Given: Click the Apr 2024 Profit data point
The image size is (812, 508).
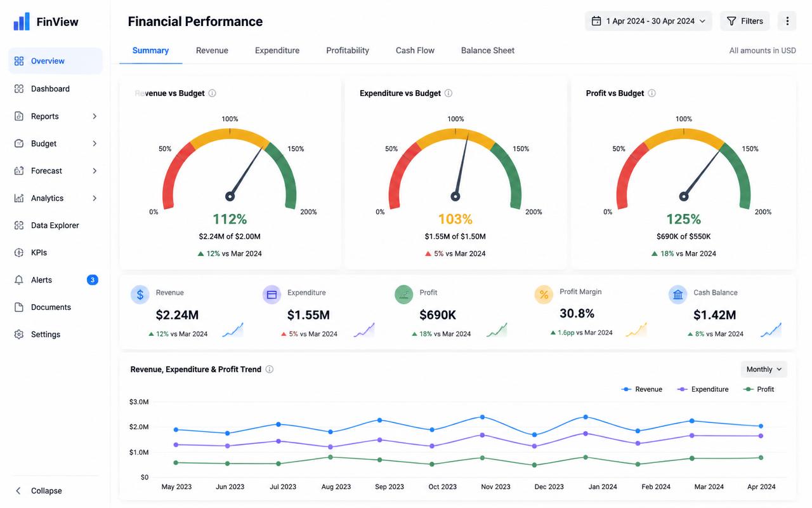Looking at the screenshot, I should coord(761,457).
